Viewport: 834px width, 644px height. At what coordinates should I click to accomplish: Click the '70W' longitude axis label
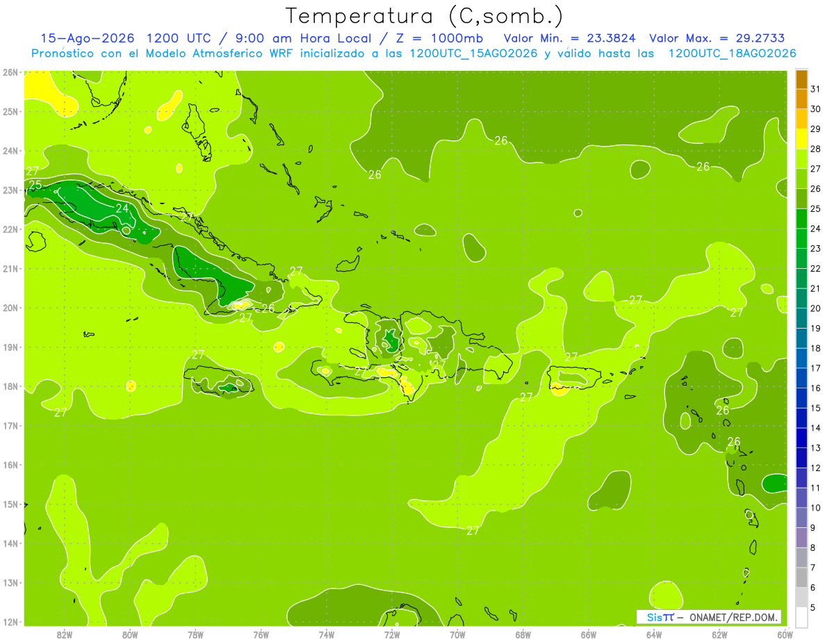coord(457,635)
